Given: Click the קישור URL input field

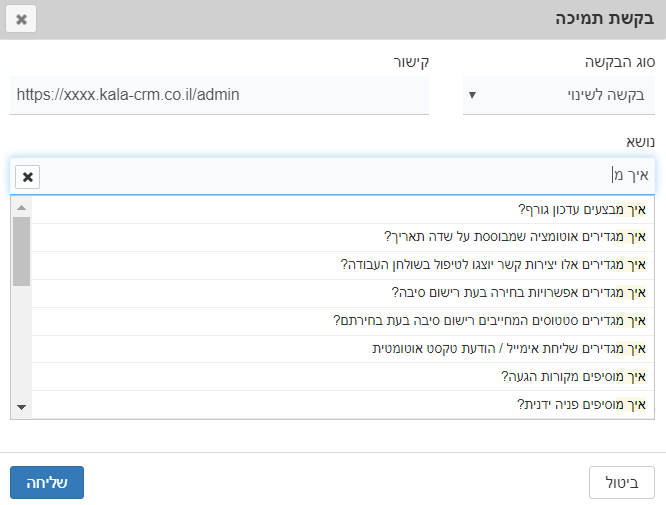Looking at the screenshot, I should pos(219,95).
